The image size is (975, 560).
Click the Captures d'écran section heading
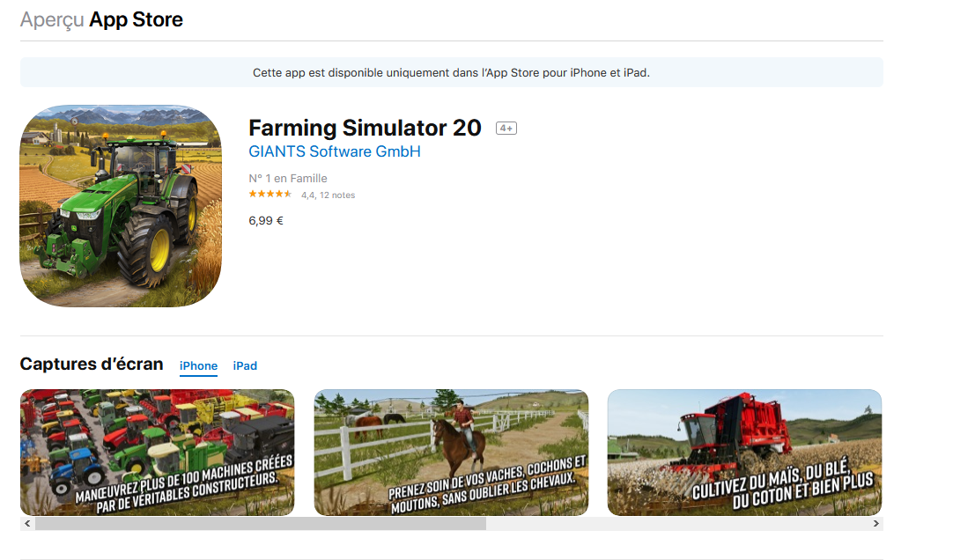[92, 365]
